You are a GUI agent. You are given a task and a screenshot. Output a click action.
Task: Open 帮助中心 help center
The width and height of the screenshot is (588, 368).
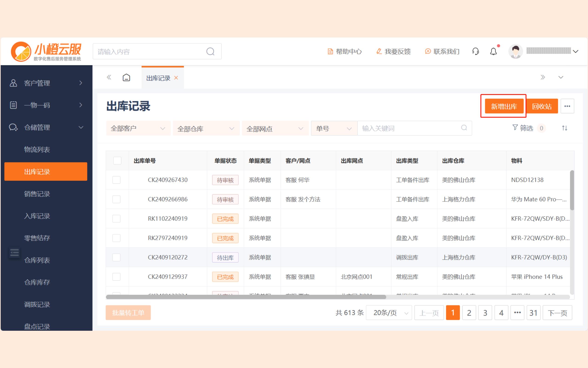click(x=345, y=51)
